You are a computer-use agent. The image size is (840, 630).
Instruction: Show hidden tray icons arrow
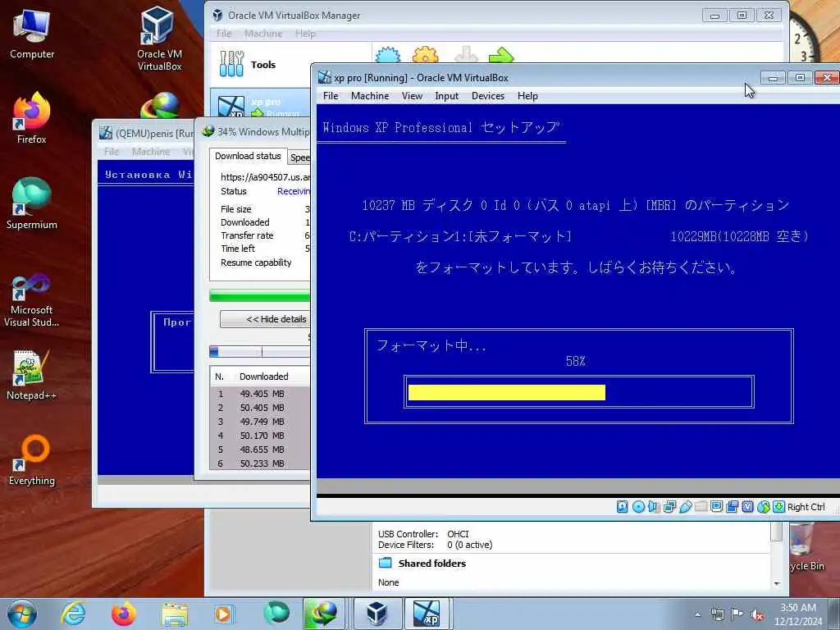[x=697, y=615]
